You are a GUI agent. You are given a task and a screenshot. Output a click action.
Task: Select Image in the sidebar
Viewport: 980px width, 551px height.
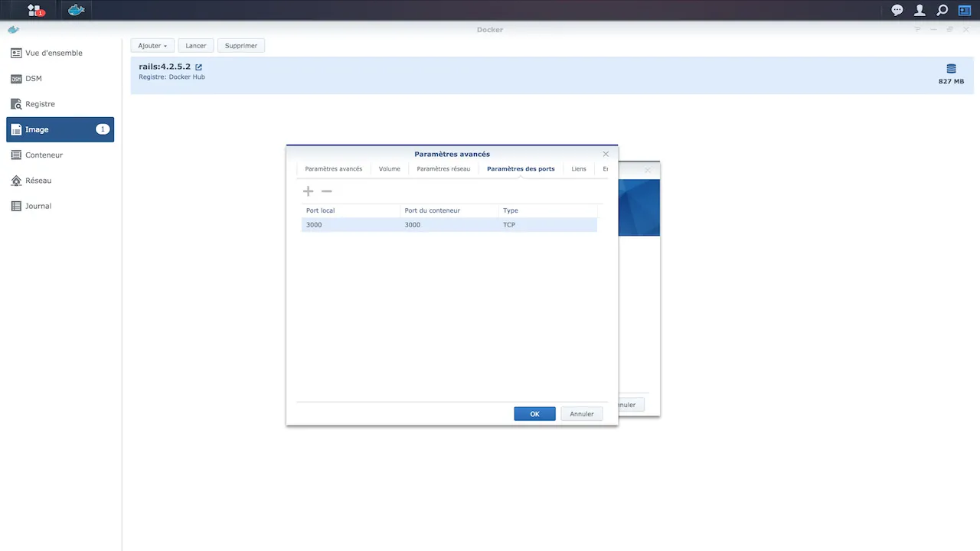[x=60, y=129]
